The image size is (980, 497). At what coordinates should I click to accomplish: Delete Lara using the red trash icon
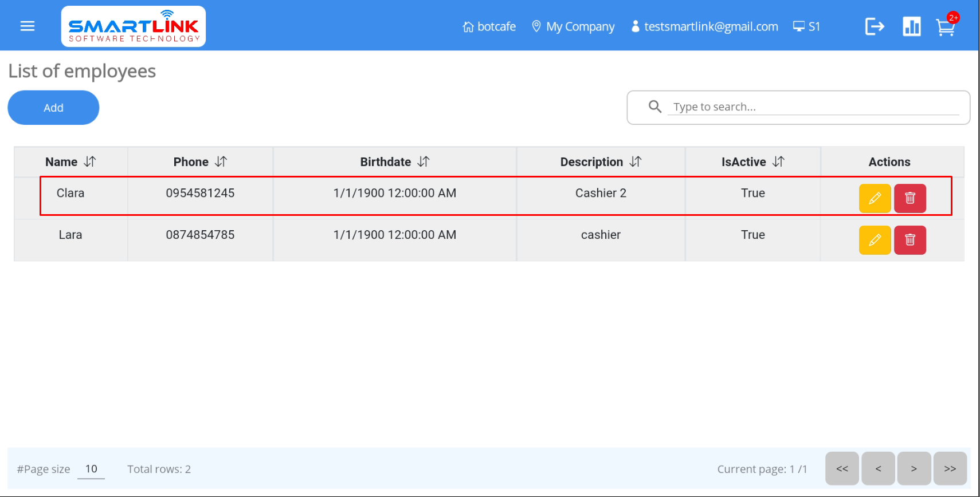(x=910, y=240)
